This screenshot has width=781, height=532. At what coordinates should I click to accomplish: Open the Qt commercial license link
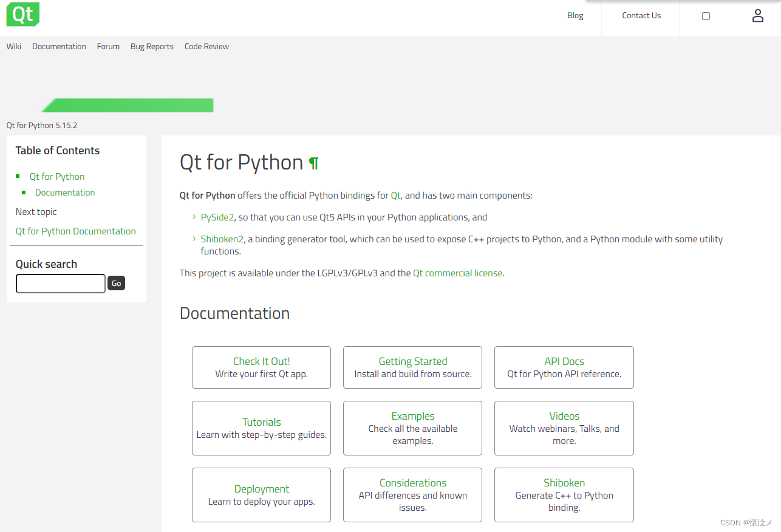coord(458,273)
